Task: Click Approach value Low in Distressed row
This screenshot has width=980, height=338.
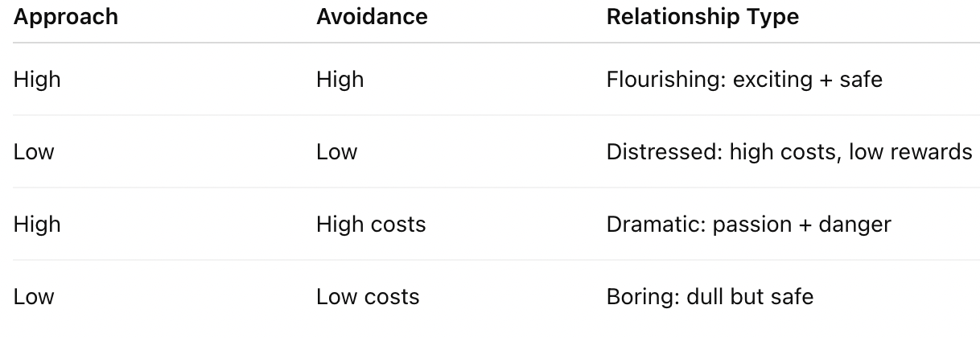Action: tap(34, 152)
